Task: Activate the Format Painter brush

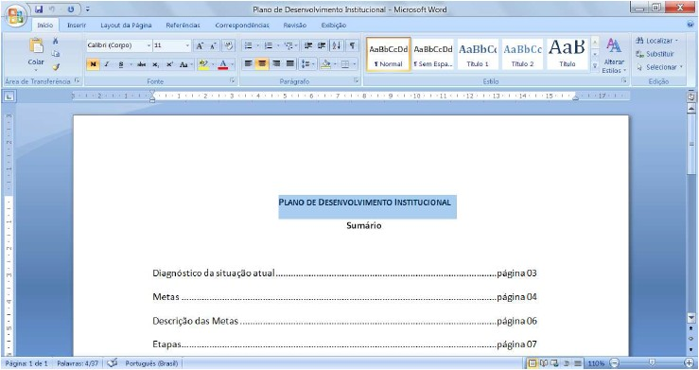Action: click(55, 67)
